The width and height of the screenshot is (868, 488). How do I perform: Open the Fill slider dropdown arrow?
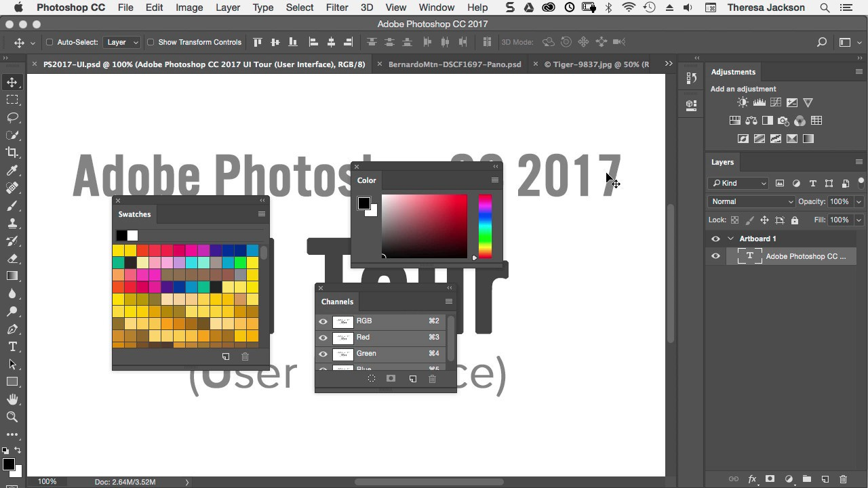point(859,220)
